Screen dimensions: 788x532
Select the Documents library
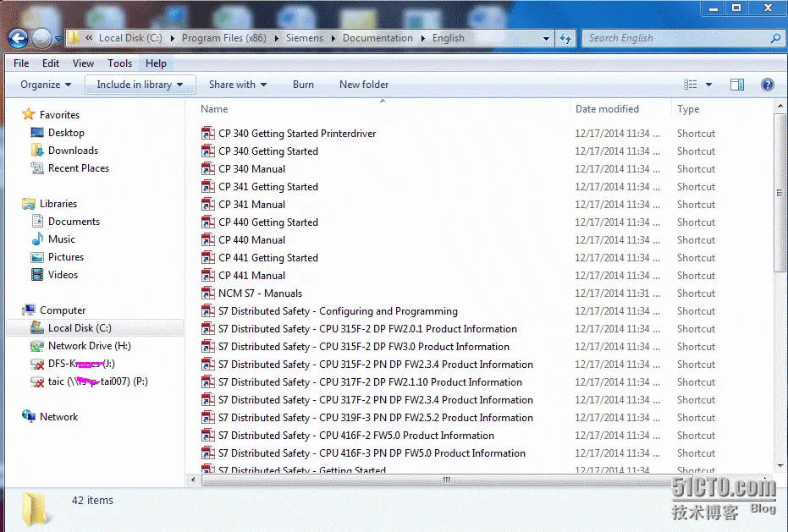(x=74, y=222)
